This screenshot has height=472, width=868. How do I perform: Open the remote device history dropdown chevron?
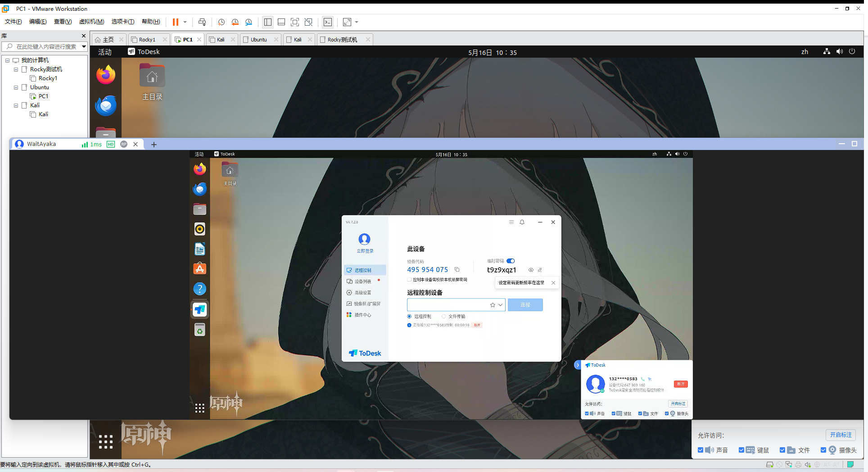click(500, 305)
